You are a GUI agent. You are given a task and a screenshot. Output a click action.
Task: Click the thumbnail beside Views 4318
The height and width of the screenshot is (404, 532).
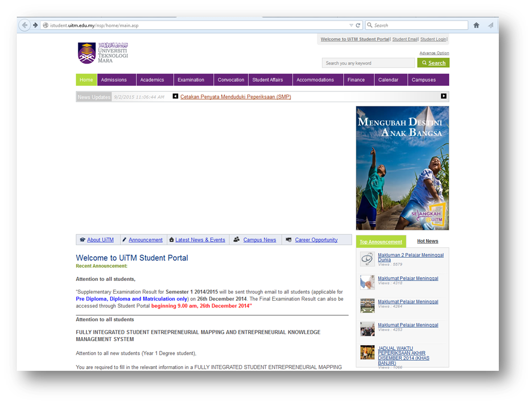pos(368,282)
